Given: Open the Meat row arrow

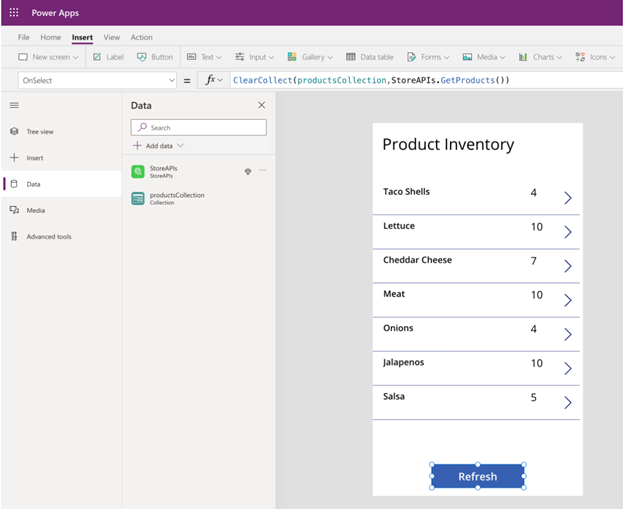Looking at the screenshot, I should pyautogui.click(x=568, y=300).
